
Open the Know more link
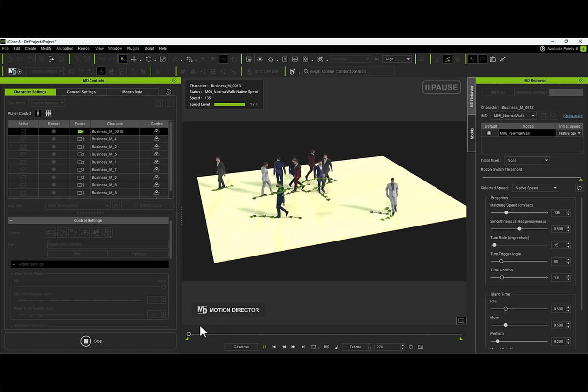573,116
